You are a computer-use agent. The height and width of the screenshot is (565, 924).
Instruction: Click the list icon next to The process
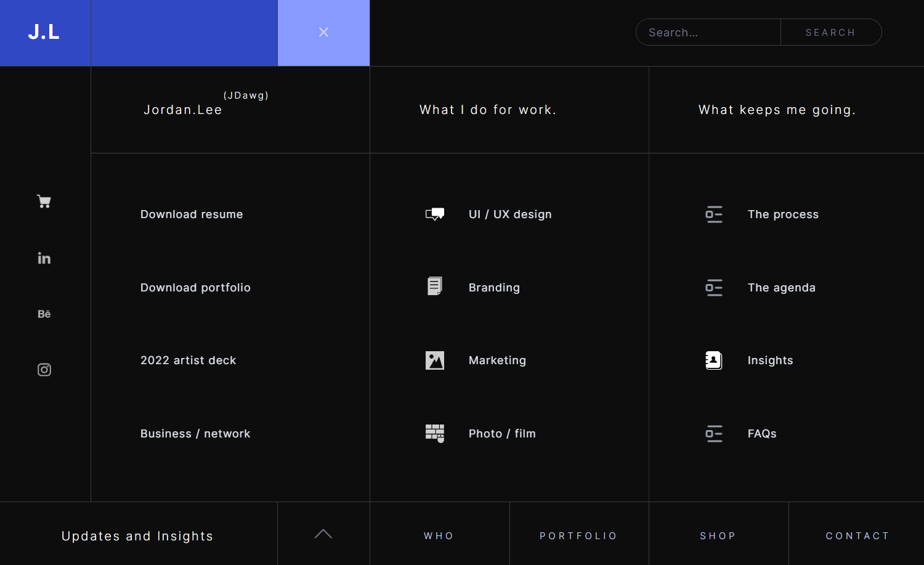[713, 214]
